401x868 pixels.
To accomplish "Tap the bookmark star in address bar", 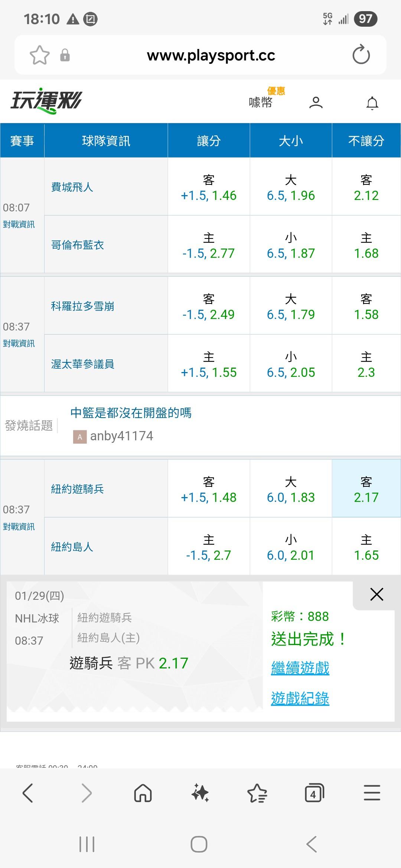I will (39, 55).
